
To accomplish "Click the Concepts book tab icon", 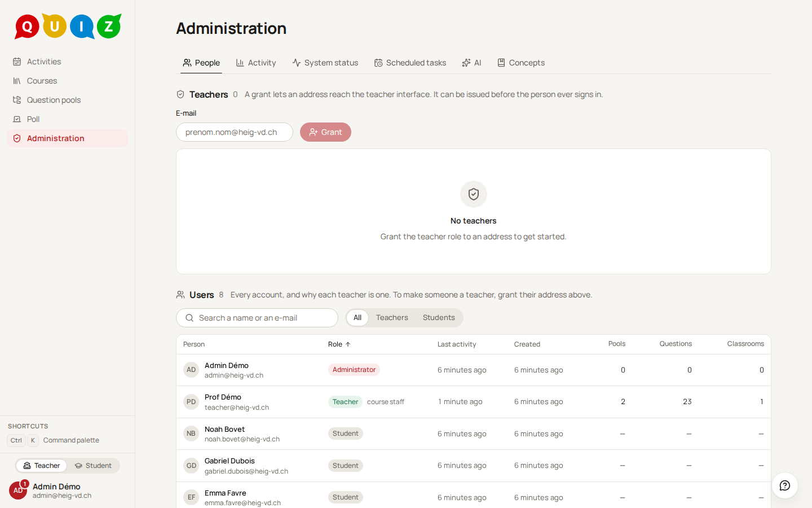I will [x=501, y=63].
